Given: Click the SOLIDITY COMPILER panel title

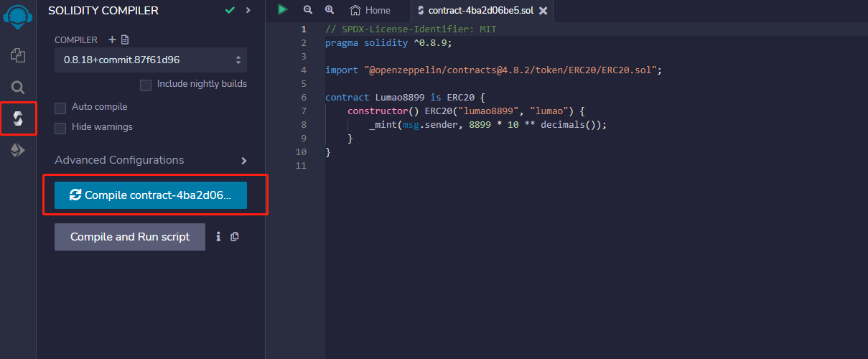Looking at the screenshot, I should pyautogui.click(x=103, y=10).
